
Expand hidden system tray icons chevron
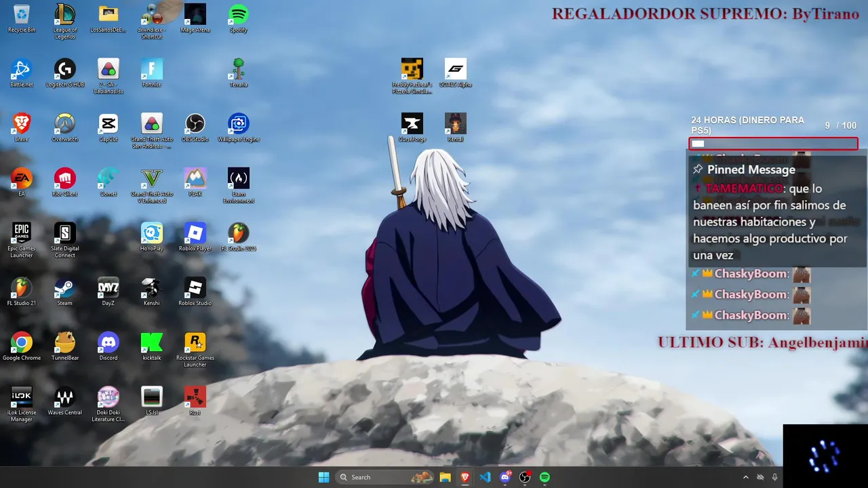pos(746,477)
